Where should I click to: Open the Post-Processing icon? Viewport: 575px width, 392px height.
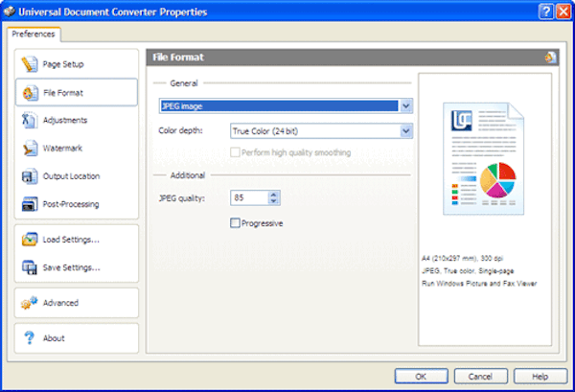[27, 204]
